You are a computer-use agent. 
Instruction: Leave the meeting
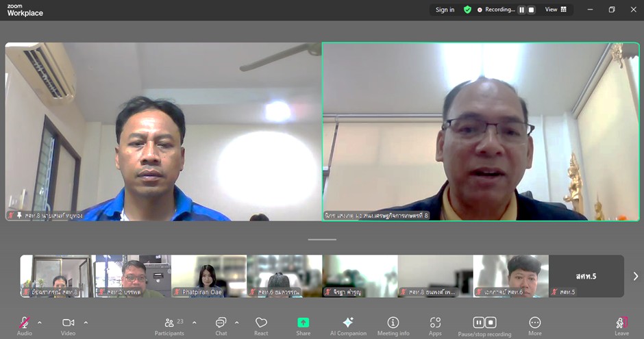coord(621,323)
